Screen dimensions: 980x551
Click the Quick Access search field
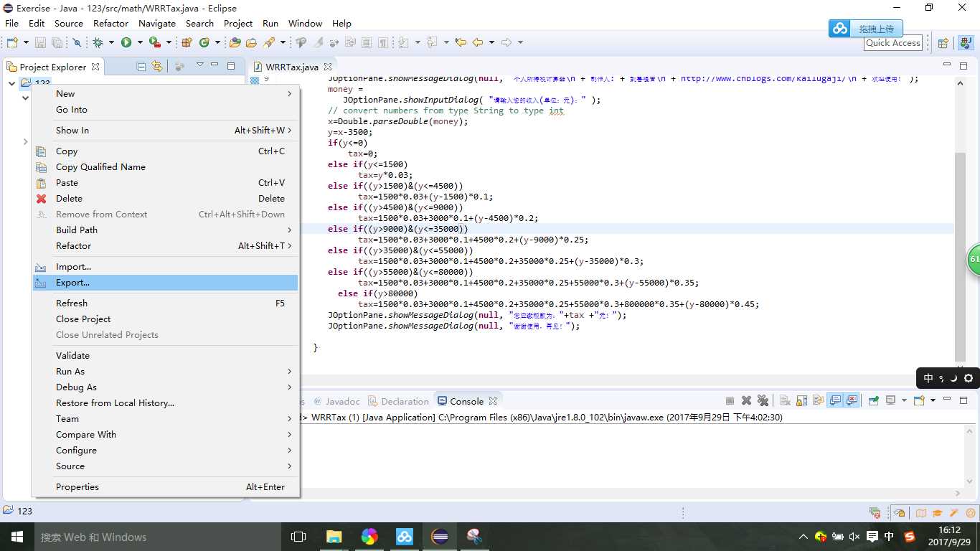892,43
